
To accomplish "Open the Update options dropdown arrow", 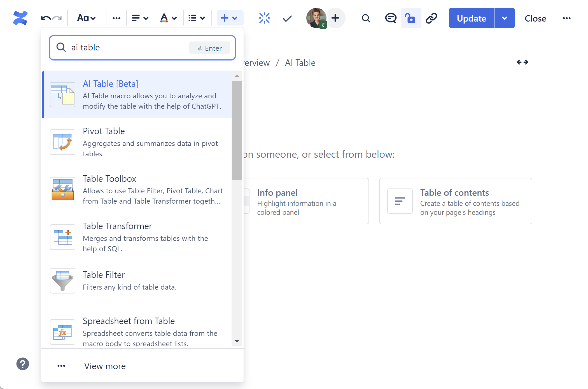I will 504,18.
